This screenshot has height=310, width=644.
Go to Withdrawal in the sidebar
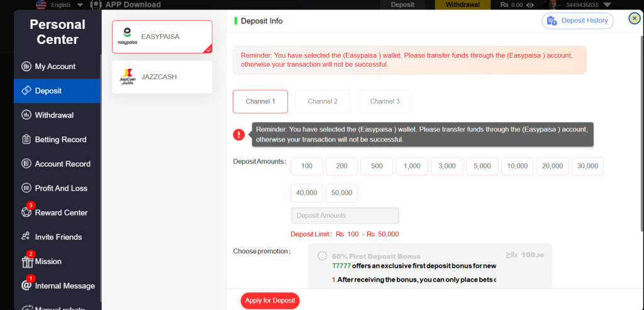[x=57, y=115]
